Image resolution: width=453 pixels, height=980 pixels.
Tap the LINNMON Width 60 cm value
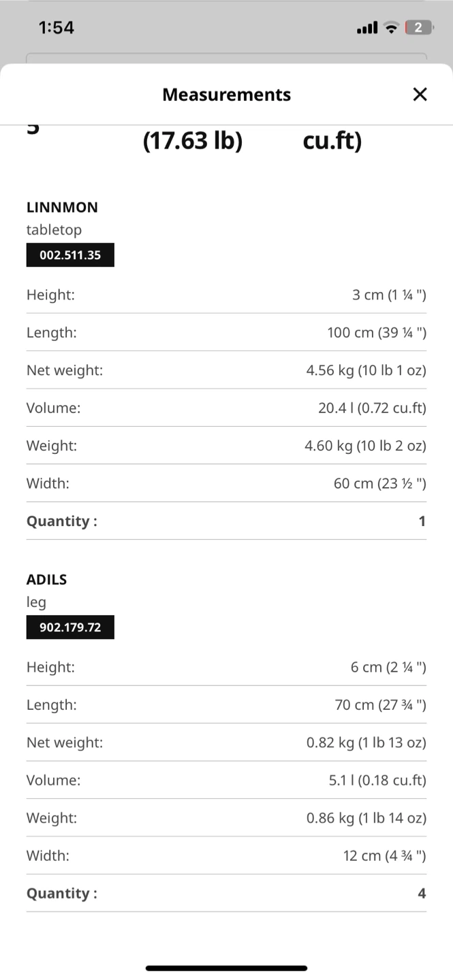379,483
